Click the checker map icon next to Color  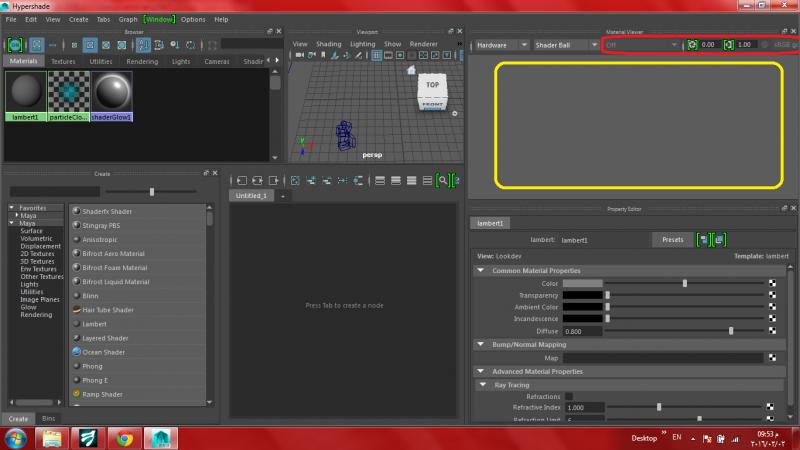(772, 283)
